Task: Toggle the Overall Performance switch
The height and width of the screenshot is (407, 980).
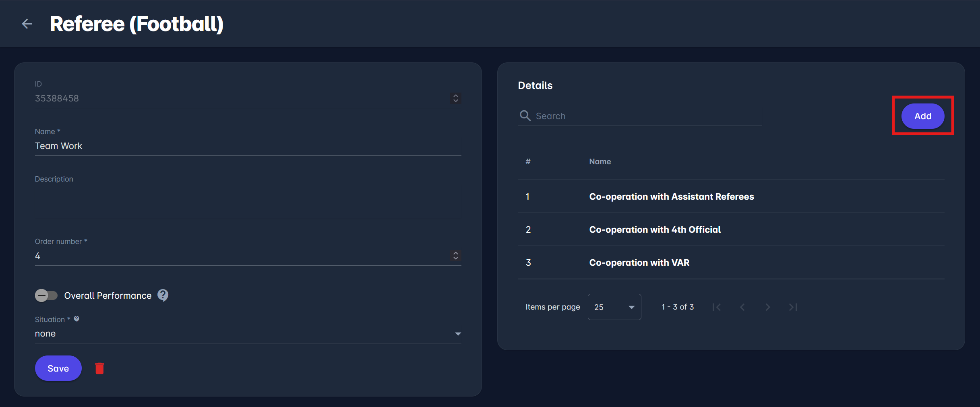Action: [46, 295]
